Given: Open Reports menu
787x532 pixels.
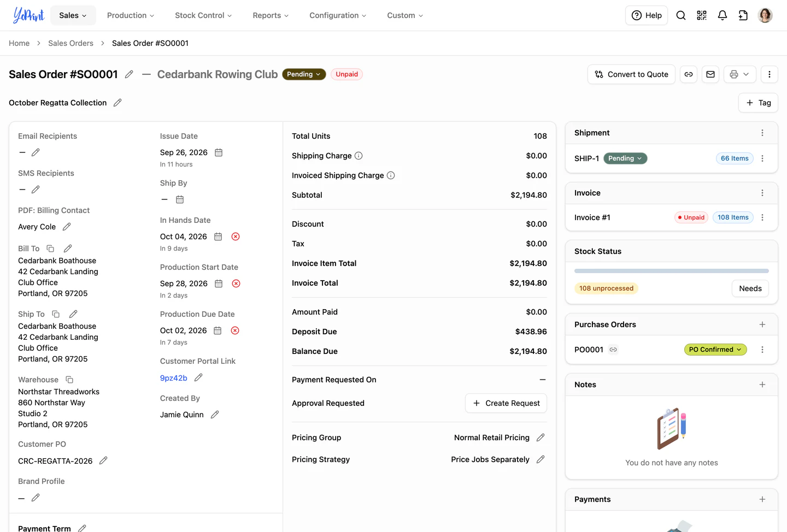Looking at the screenshot, I should pyautogui.click(x=271, y=15).
